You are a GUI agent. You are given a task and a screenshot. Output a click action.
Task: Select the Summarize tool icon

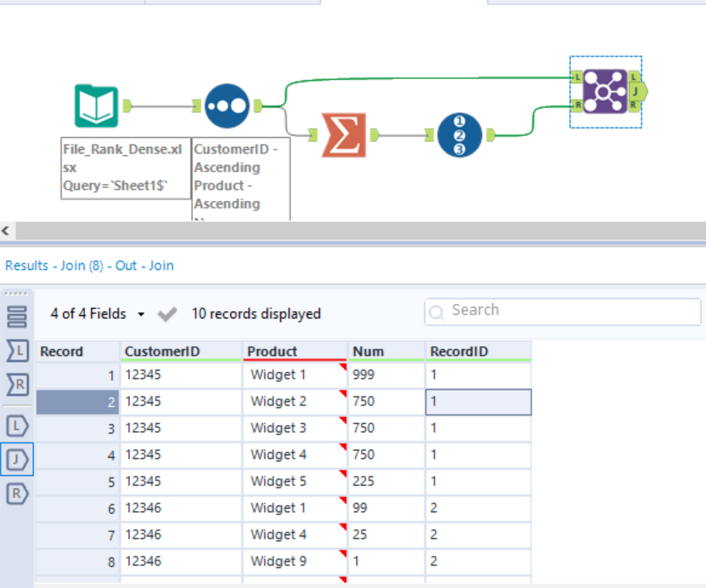[x=343, y=135]
